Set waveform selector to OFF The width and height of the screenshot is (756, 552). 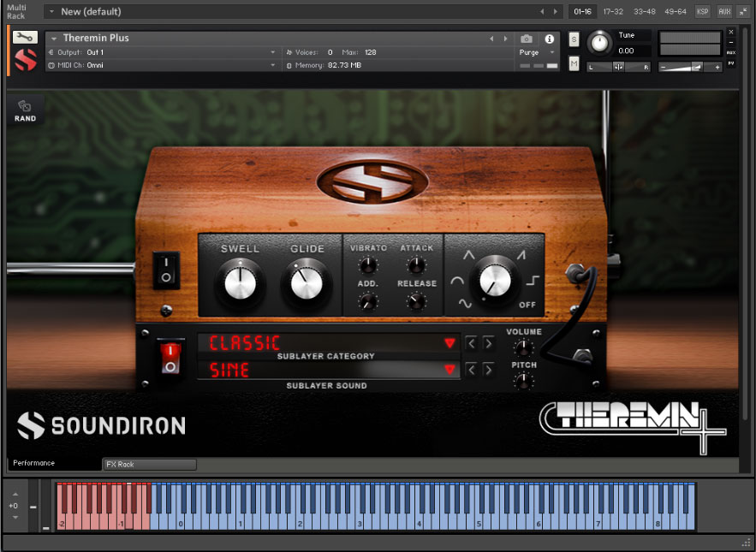[527, 305]
